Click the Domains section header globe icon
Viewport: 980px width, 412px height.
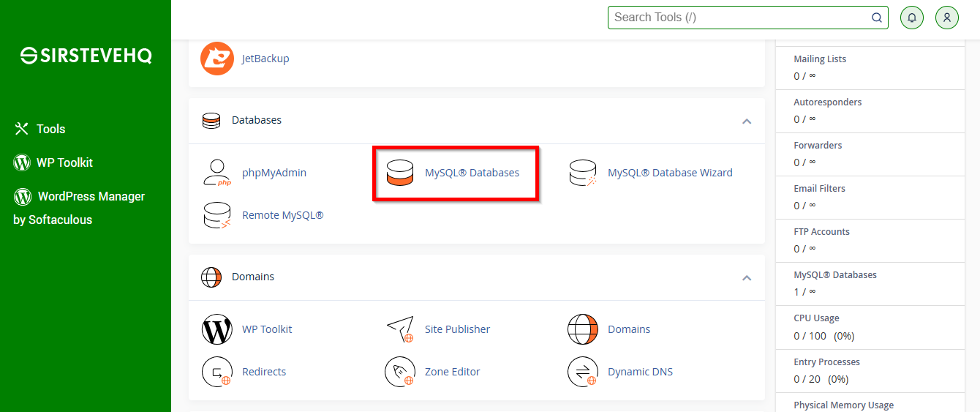click(x=211, y=277)
